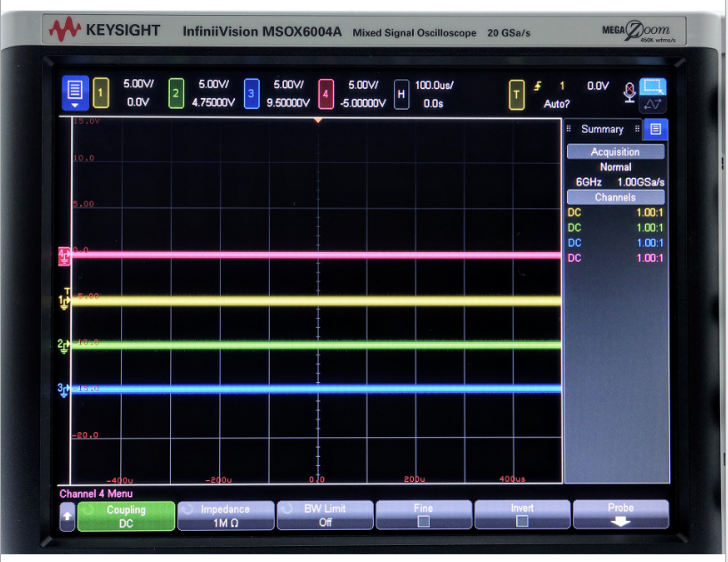The width and height of the screenshot is (728, 562).
Task: Select channel 3 blue badge
Action: point(251,93)
